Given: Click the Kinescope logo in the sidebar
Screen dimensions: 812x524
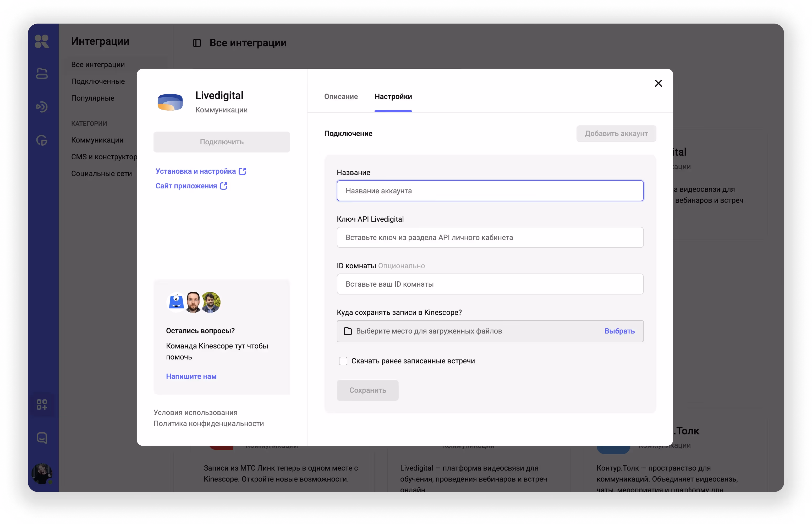Looking at the screenshot, I should 42,41.
